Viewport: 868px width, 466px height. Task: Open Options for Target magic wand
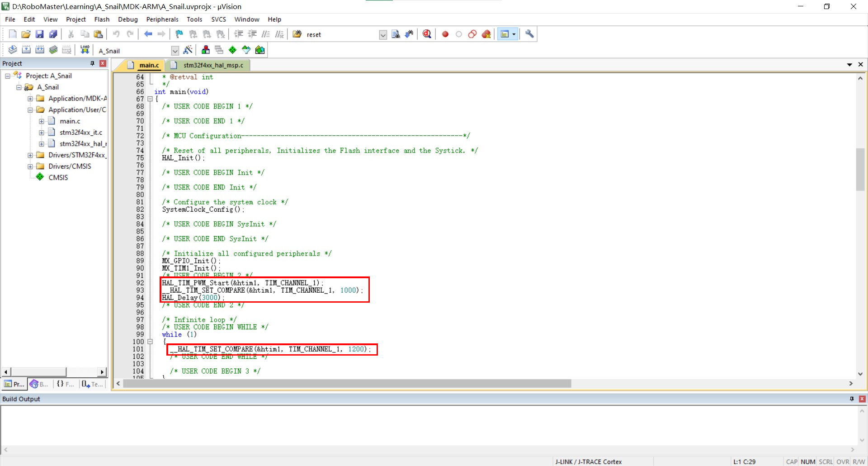click(188, 50)
